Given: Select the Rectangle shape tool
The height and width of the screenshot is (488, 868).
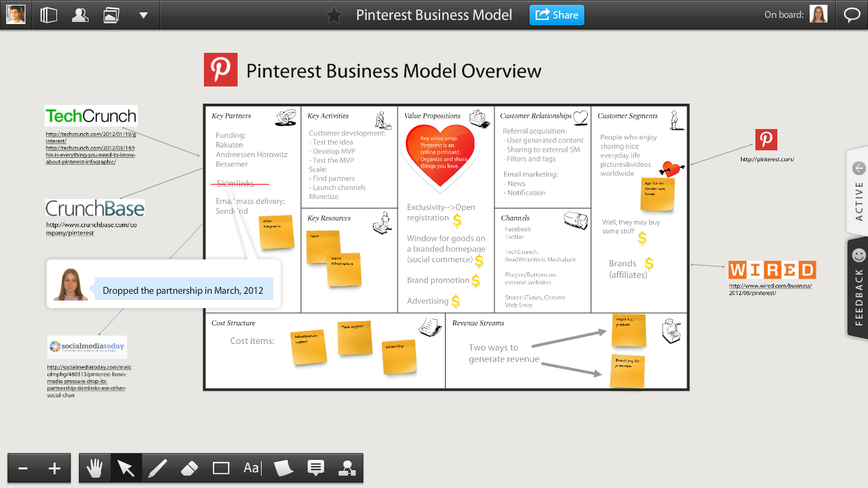Looking at the screenshot, I should tap(220, 468).
